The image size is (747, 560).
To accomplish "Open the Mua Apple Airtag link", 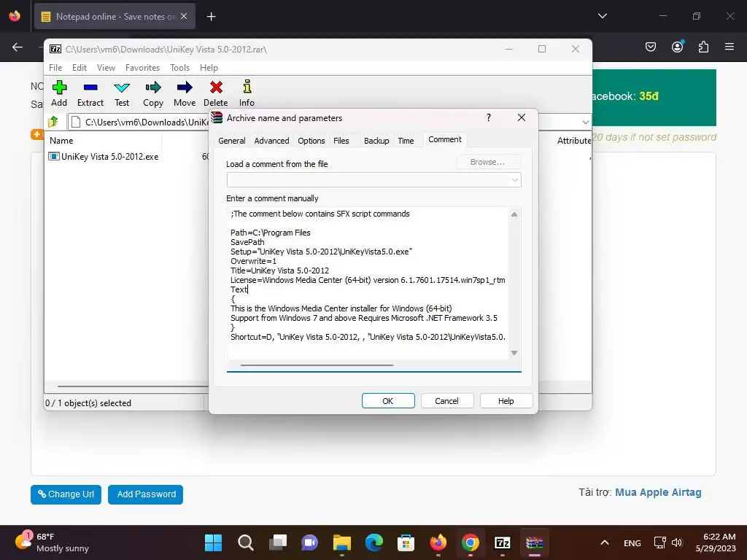I will click(658, 492).
